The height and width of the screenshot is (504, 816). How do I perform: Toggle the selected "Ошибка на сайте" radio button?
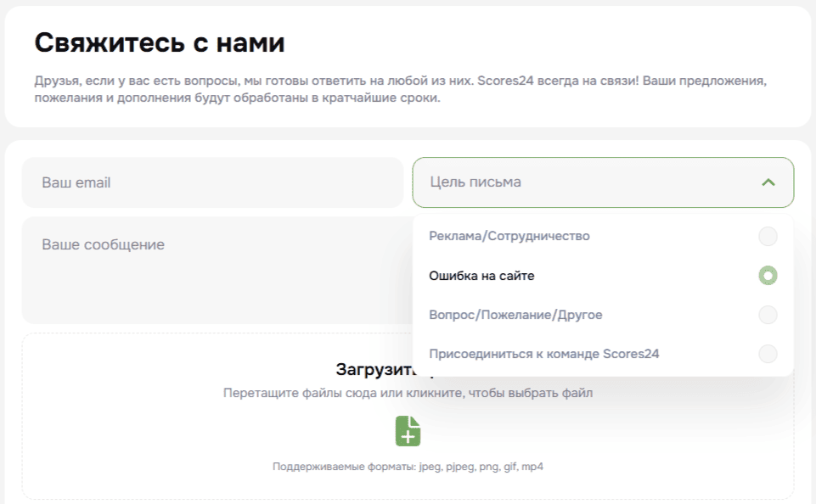[768, 276]
